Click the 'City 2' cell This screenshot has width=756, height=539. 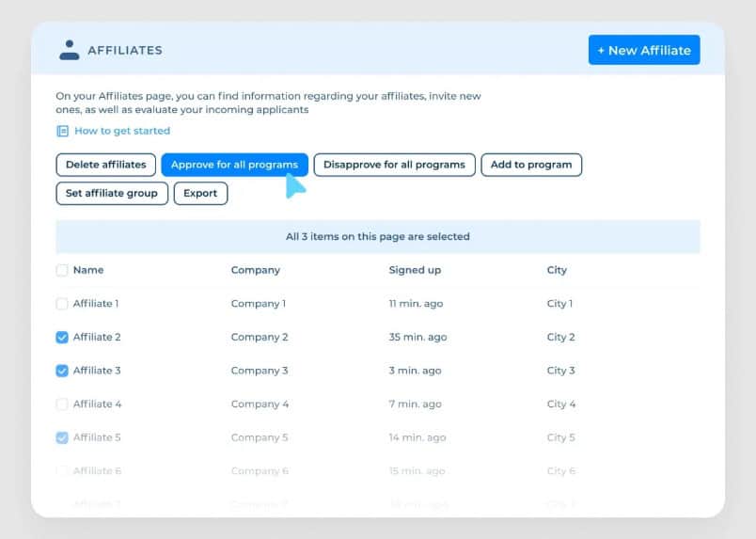[560, 337]
